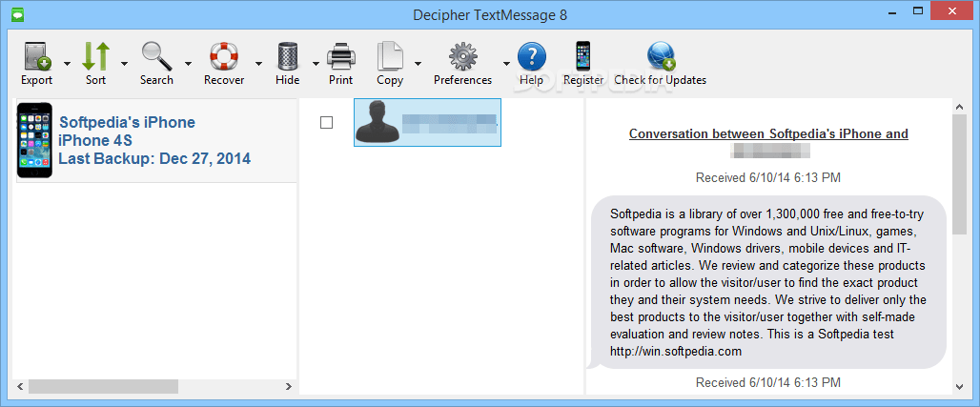Open the Export dropdown arrow
The image size is (980, 407).
pos(66,64)
